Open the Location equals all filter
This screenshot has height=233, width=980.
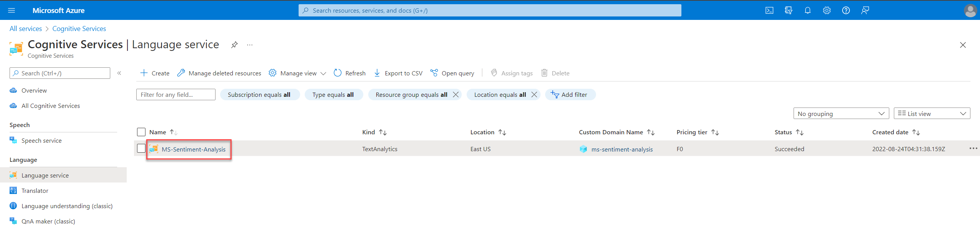pyautogui.click(x=500, y=95)
